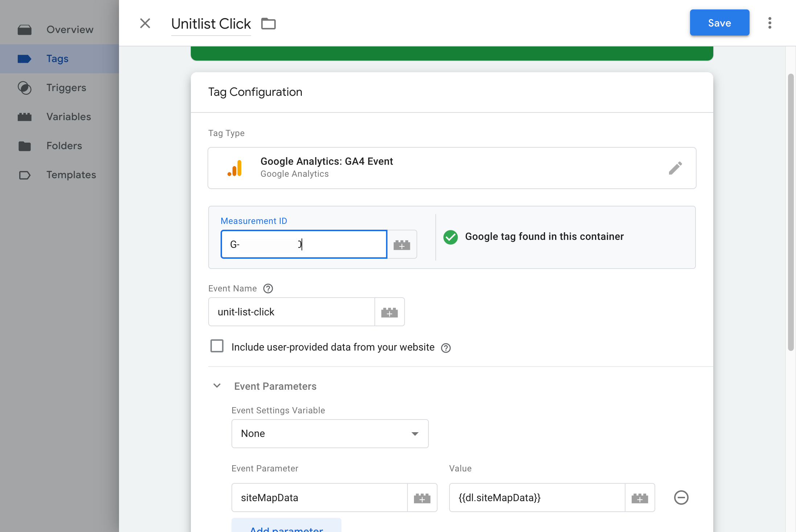
Task: Click the Google Analytics bar chart logo
Action: point(235,168)
